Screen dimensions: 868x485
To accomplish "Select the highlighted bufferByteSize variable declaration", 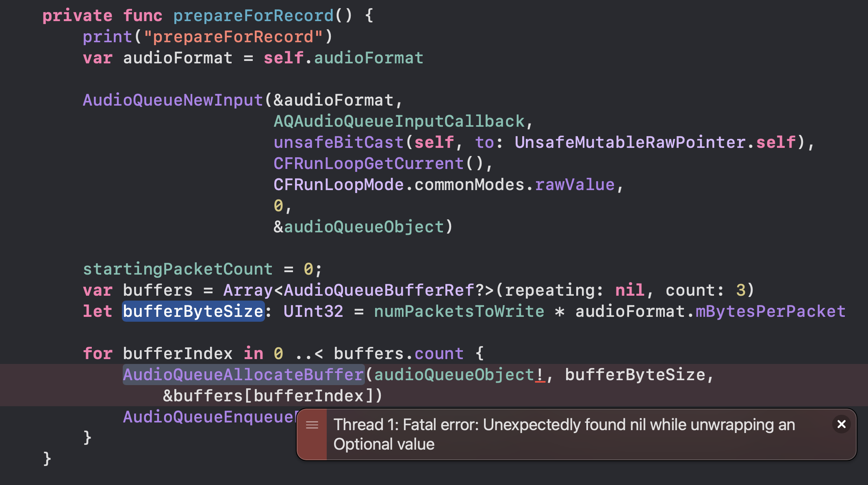I will pos(193,311).
